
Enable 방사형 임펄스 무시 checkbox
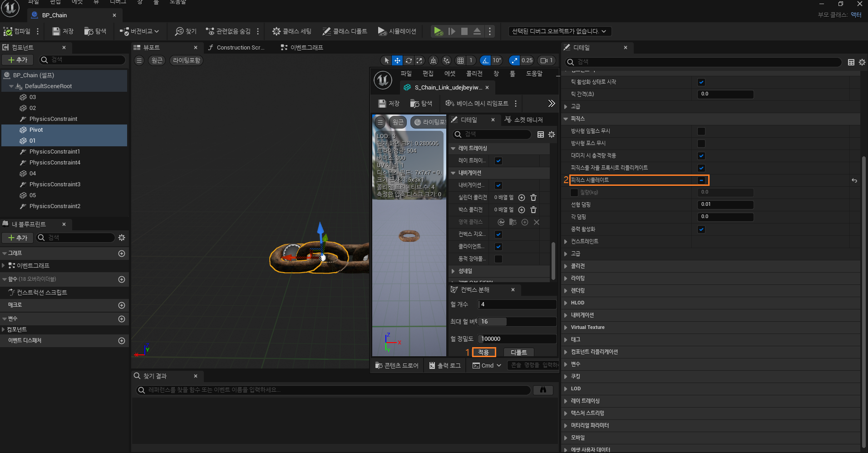coord(701,131)
